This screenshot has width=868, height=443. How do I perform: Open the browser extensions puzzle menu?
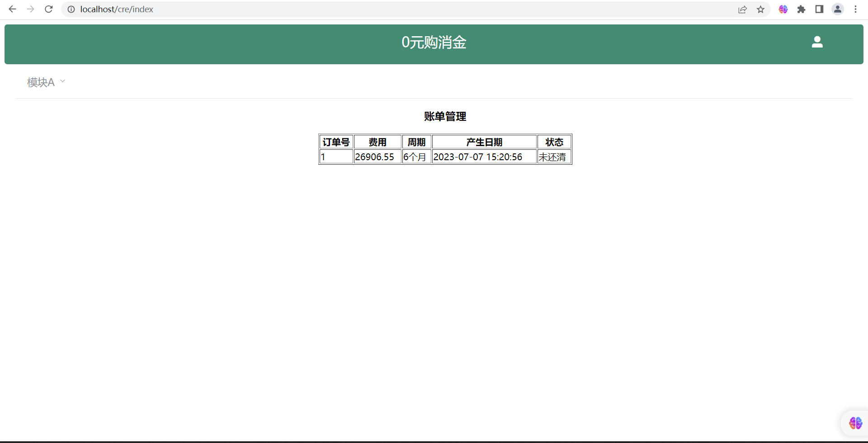801,9
